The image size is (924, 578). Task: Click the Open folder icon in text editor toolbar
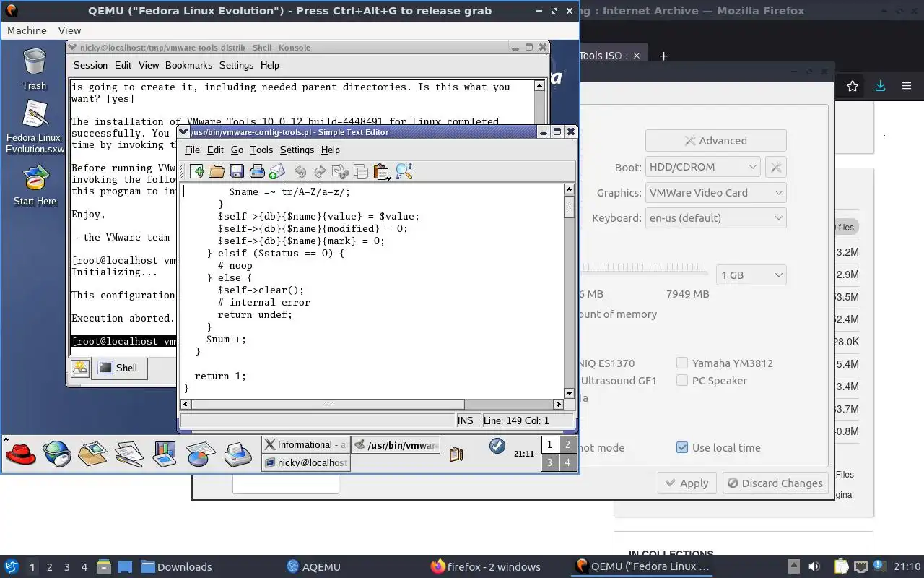click(217, 171)
